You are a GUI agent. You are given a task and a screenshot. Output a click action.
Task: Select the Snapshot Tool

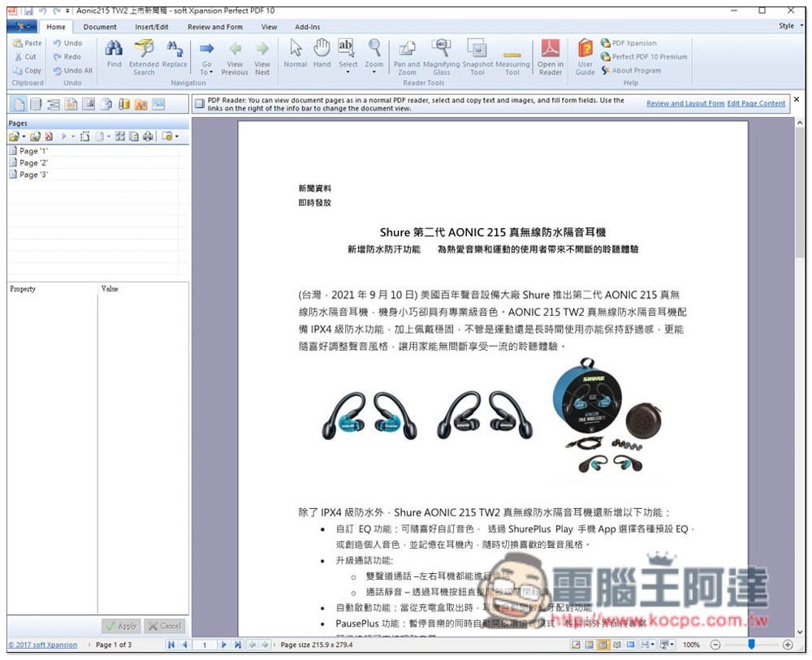(x=477, y=57)
